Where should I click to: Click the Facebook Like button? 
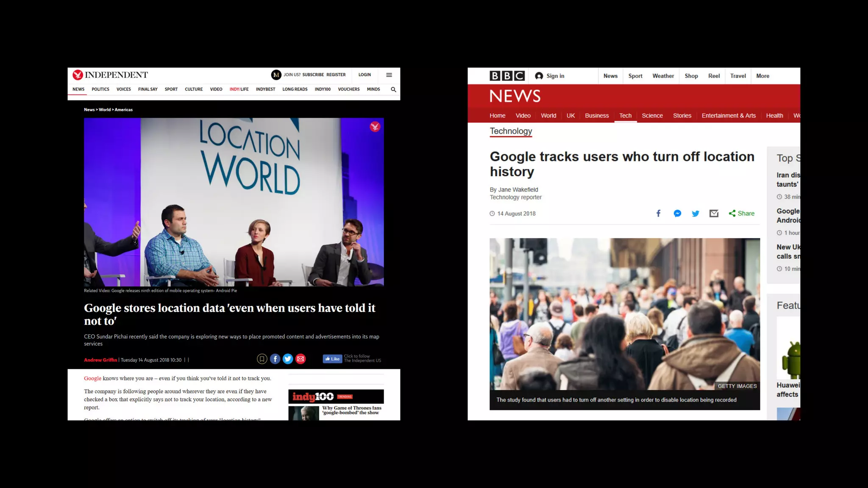pos(332,359)
